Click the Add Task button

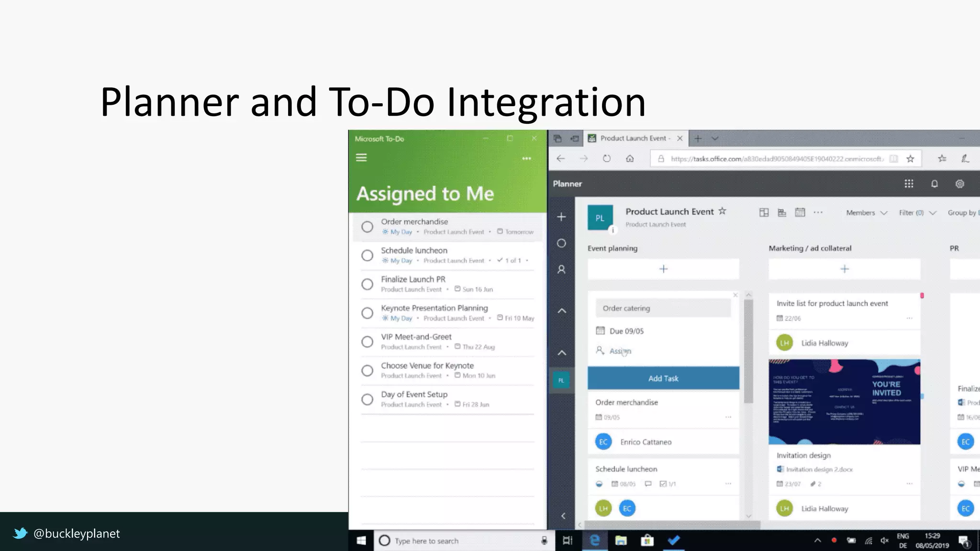(x=663, y=378)
